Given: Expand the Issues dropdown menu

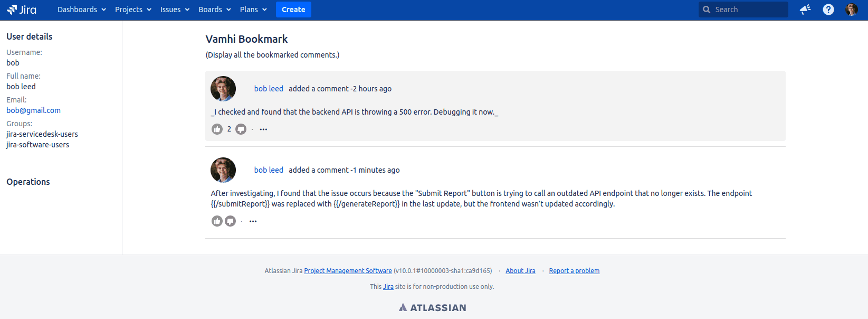Looking at the screenshot, I should (175, 10).
